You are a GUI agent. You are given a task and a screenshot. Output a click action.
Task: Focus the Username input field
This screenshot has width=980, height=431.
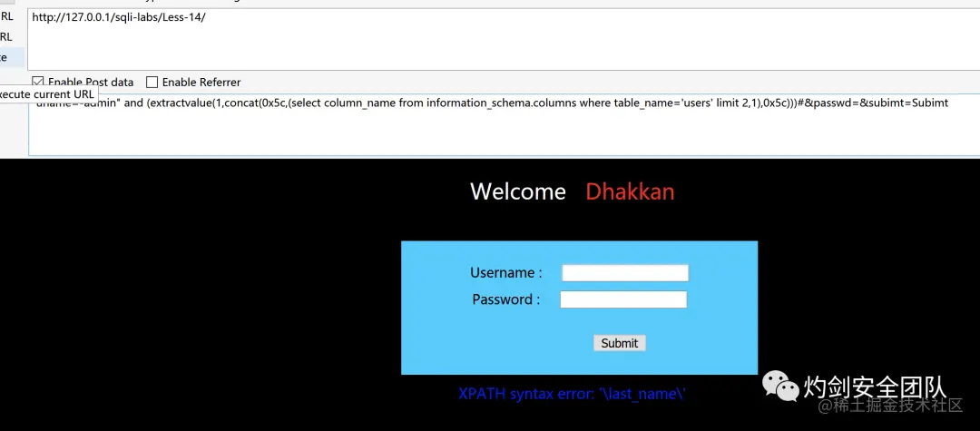pyautogui.click(x=625, y=273)
